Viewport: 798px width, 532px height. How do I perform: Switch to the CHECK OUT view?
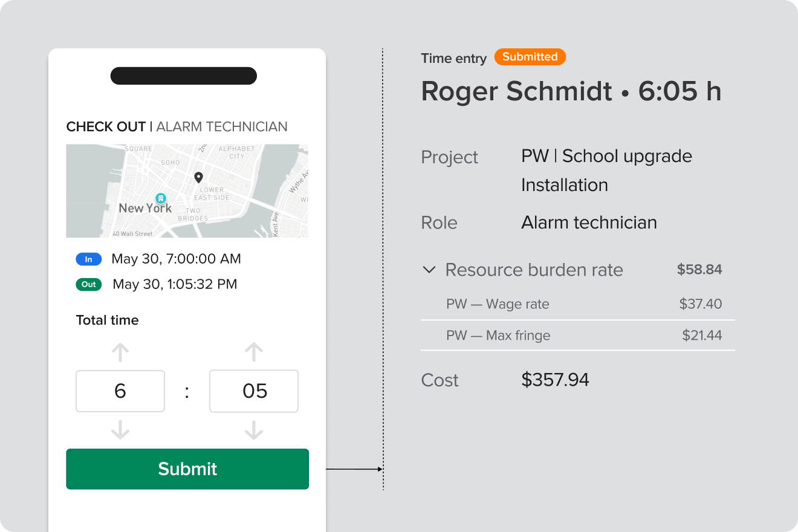[x=106, y=126]
